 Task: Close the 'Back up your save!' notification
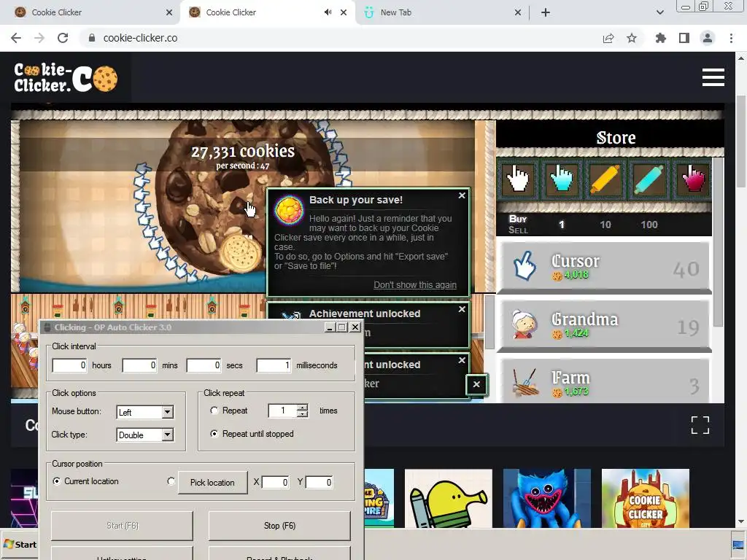tap(462, 195)
